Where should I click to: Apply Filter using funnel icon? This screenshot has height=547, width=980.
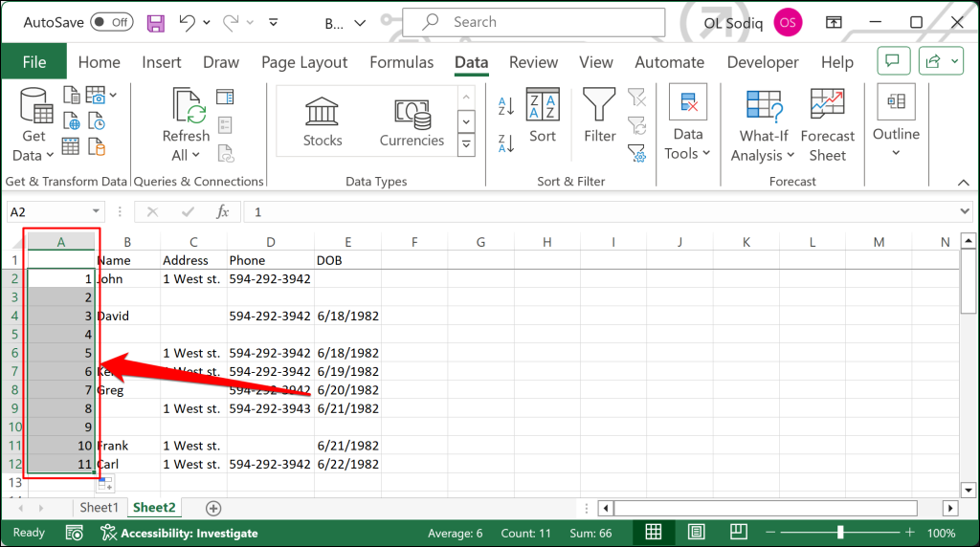coord(600,117)
